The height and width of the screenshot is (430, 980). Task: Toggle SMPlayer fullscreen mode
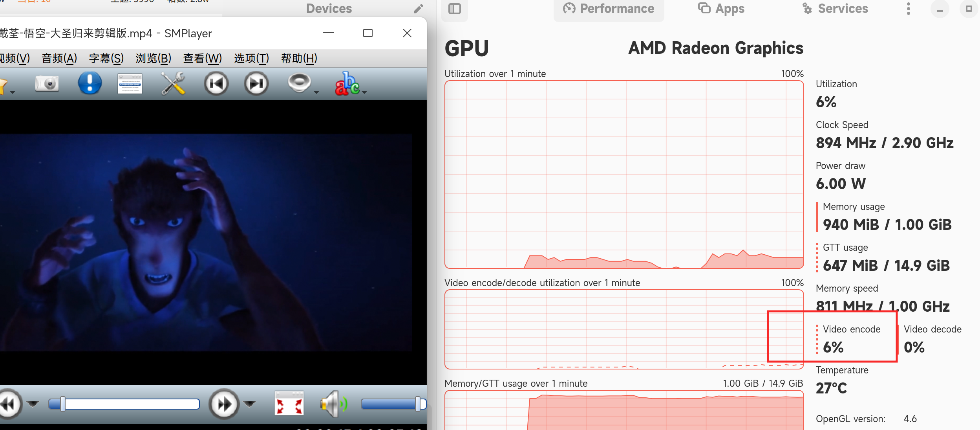289,403
